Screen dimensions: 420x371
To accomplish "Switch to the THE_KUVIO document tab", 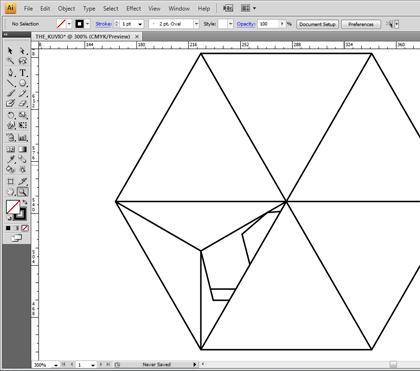I will [x=83, y=36].
